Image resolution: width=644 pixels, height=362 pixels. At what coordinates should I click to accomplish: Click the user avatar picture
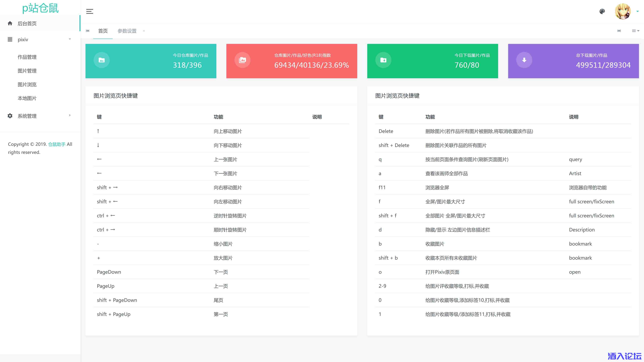(x=623, y=11)
